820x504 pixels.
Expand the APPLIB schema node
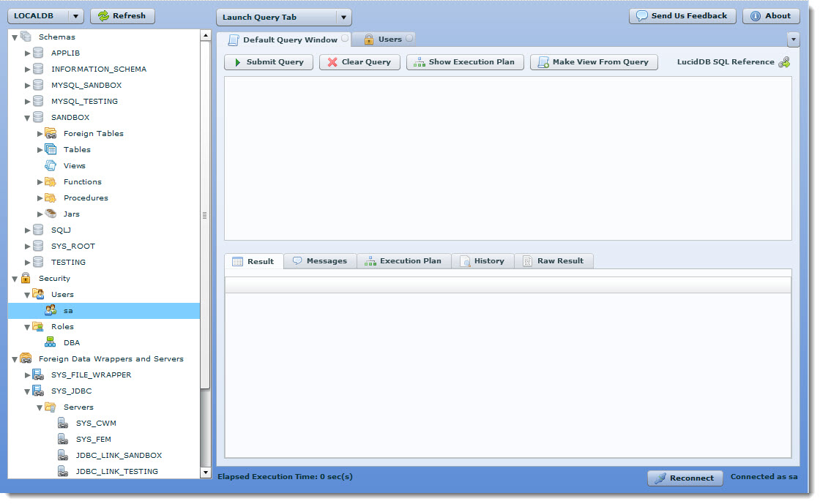[28, 53]
